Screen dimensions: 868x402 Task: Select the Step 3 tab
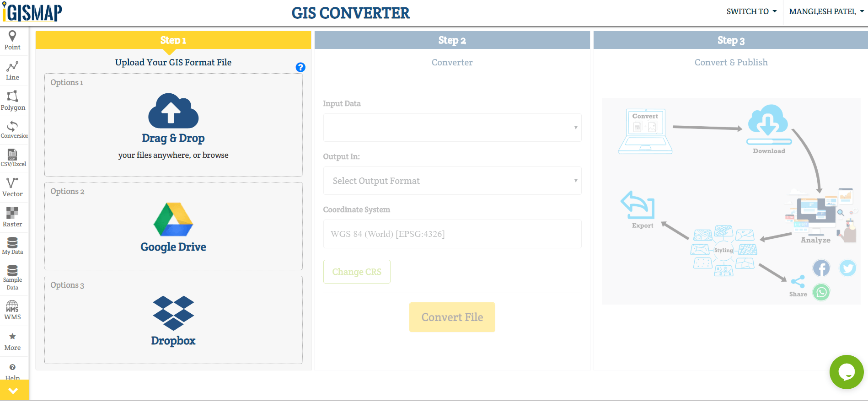[x=731, y=40]
